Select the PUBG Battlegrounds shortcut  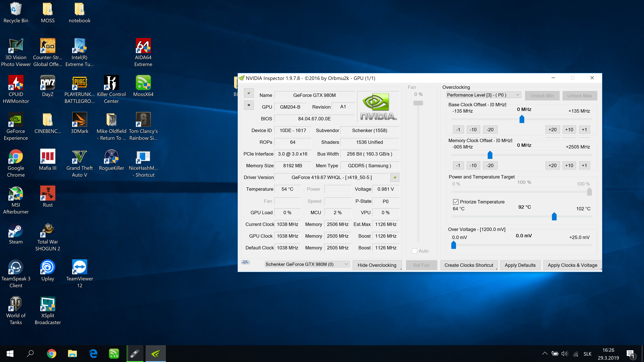pyautogui.click(x=79, y=89)
